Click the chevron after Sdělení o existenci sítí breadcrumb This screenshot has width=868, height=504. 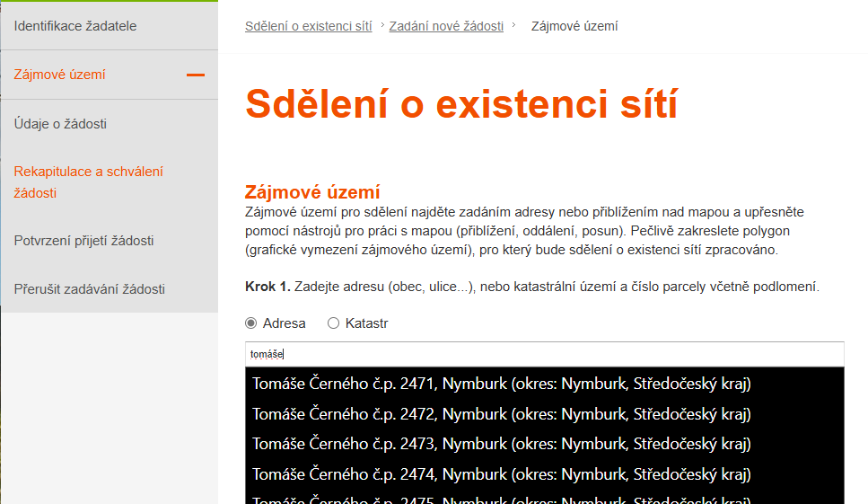tap(381, 25)
